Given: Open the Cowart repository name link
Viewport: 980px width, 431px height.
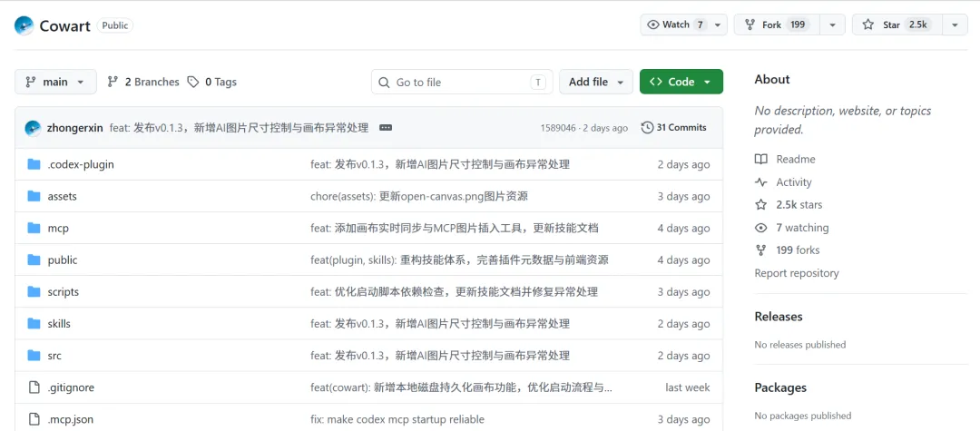Looking at the screenshot, I should coord(65,25).
